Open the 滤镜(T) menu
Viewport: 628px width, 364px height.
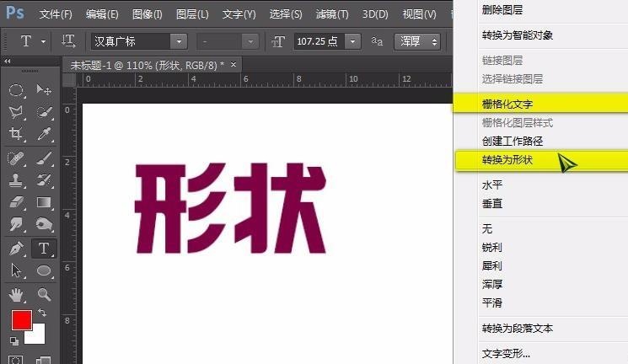point(332,14)
